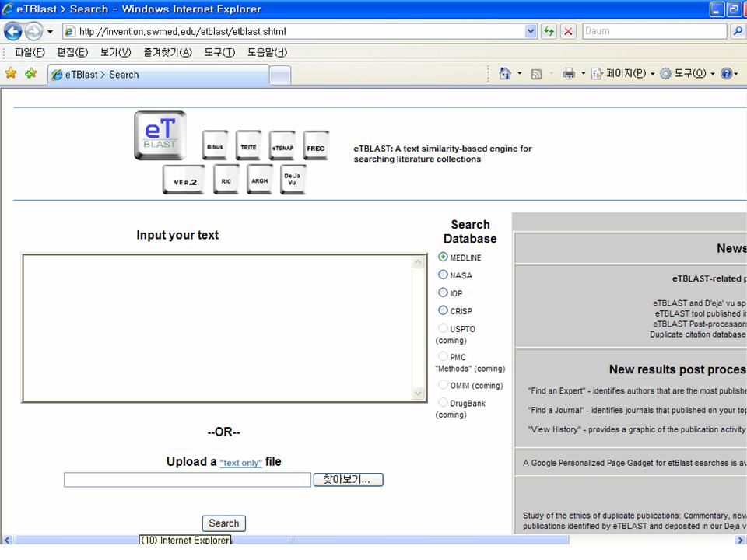
Task: Open the RIC key icon
Action: pos(226,180)
